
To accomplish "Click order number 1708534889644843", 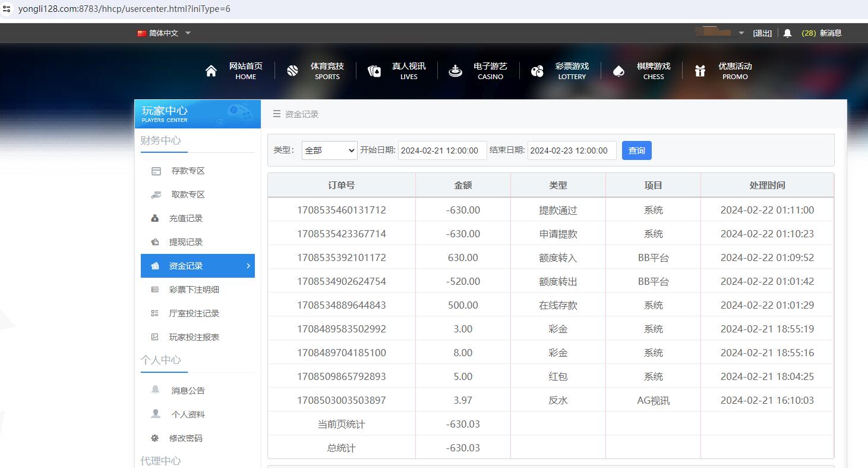I will 342,305.
